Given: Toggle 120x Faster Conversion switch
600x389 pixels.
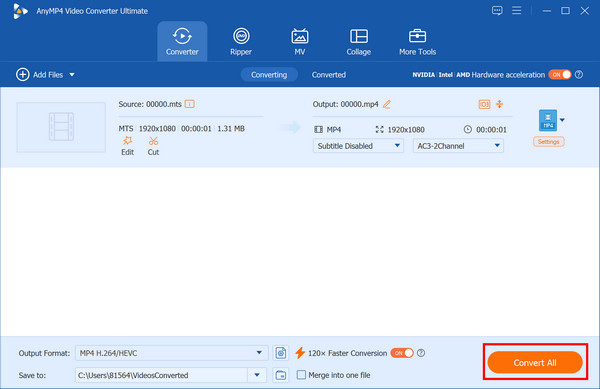Looking at the screenshot, I should point(402,353).
